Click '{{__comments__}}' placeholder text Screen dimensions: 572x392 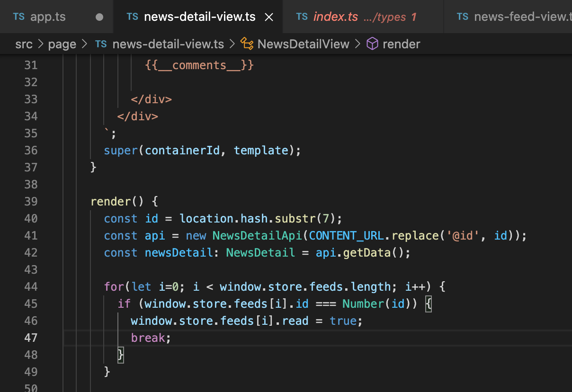(199, 65)
